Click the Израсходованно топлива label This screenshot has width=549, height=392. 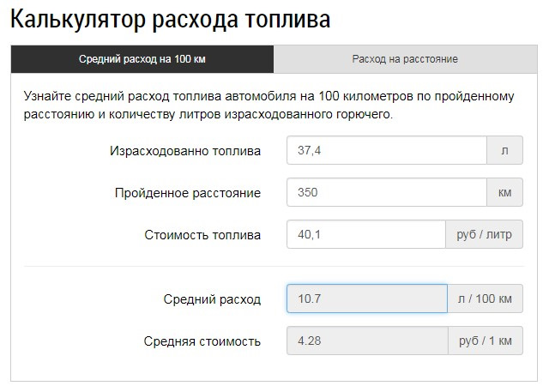coord(185,151)
